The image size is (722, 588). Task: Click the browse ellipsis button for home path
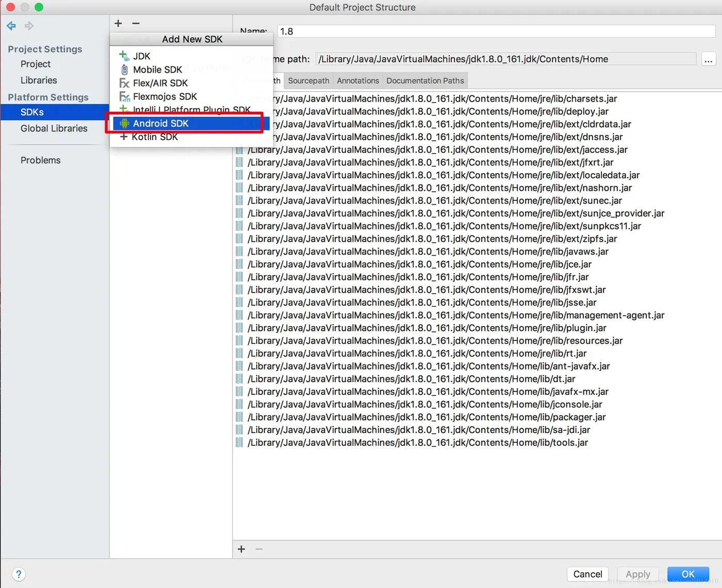709,59
